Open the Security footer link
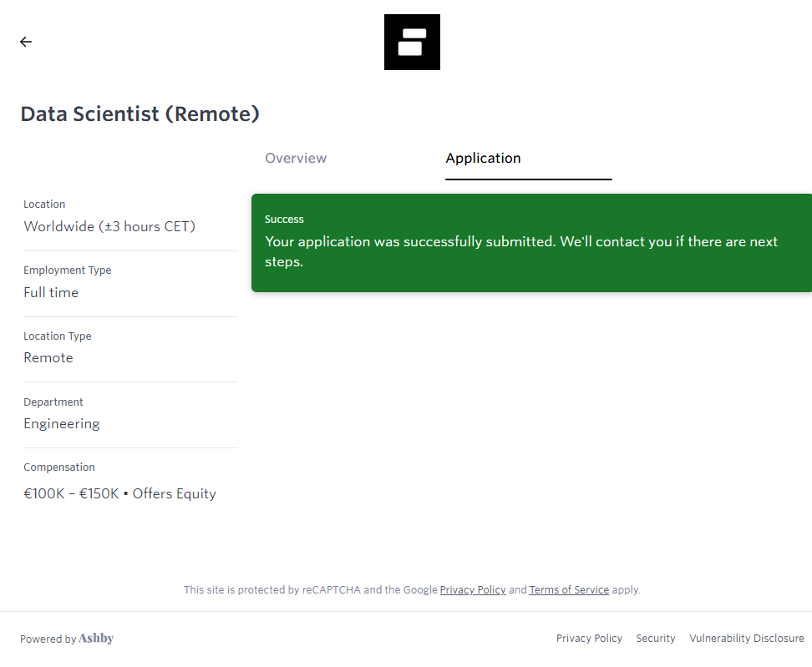The height and width of the screenshot is (667, 812). point(655,639)
